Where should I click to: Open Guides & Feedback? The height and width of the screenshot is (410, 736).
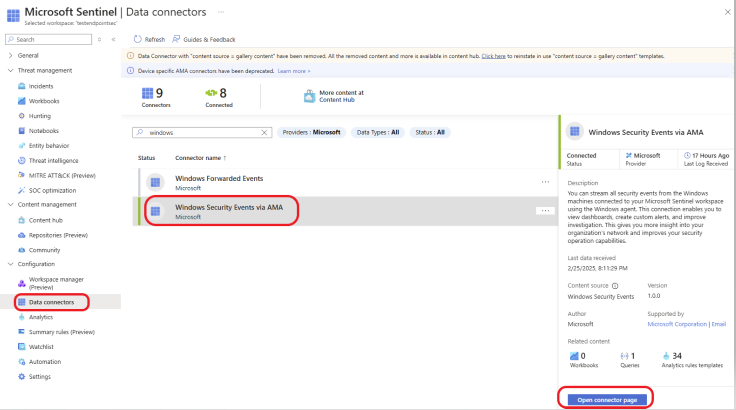click(x=204, y=39)
